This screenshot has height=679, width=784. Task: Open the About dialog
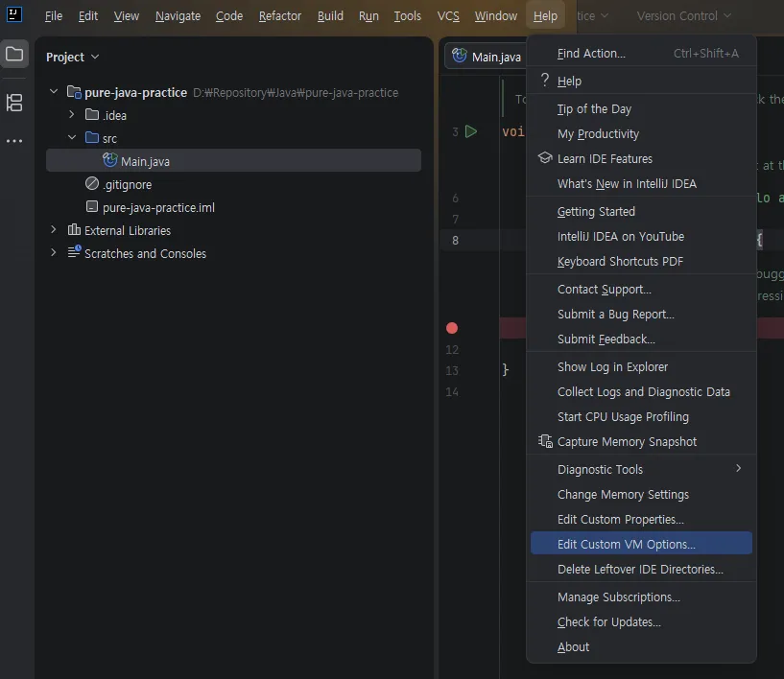pyautogui.click(x=642, y=647)
